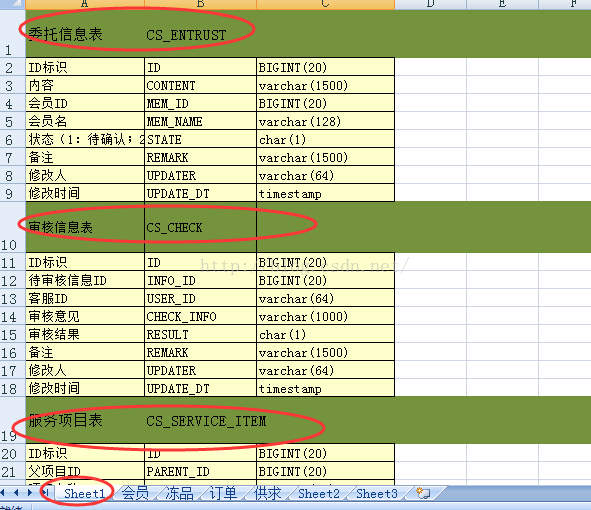Click UPDATE_DT cell in row 9
Image resolution: width=591 pixels, height=510 pixels.
(200, 193)
